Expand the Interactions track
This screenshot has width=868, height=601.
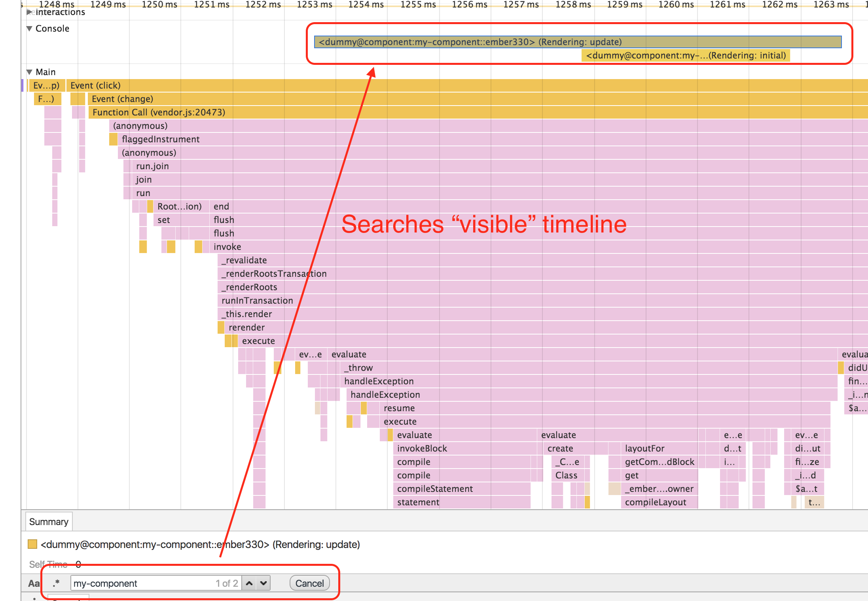coord(29,12)
